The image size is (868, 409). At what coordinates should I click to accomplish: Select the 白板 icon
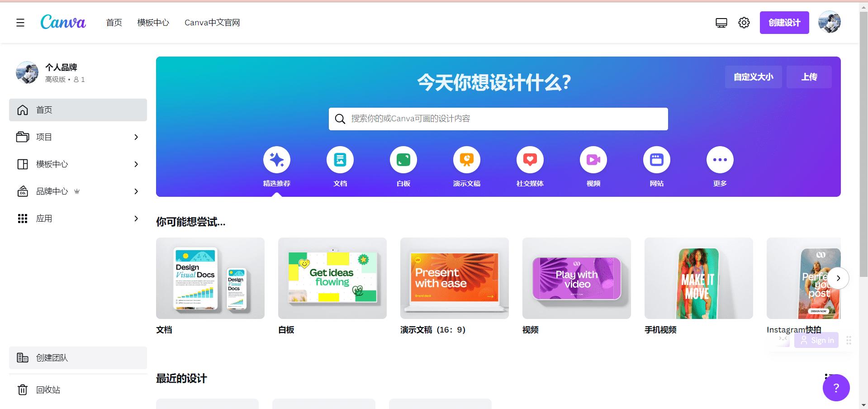point(403,159)
